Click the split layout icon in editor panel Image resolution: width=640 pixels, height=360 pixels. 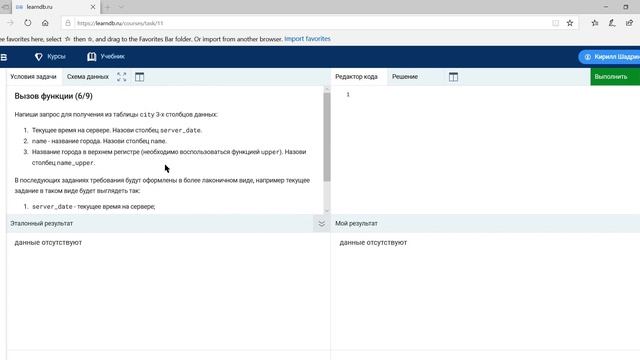453,77
